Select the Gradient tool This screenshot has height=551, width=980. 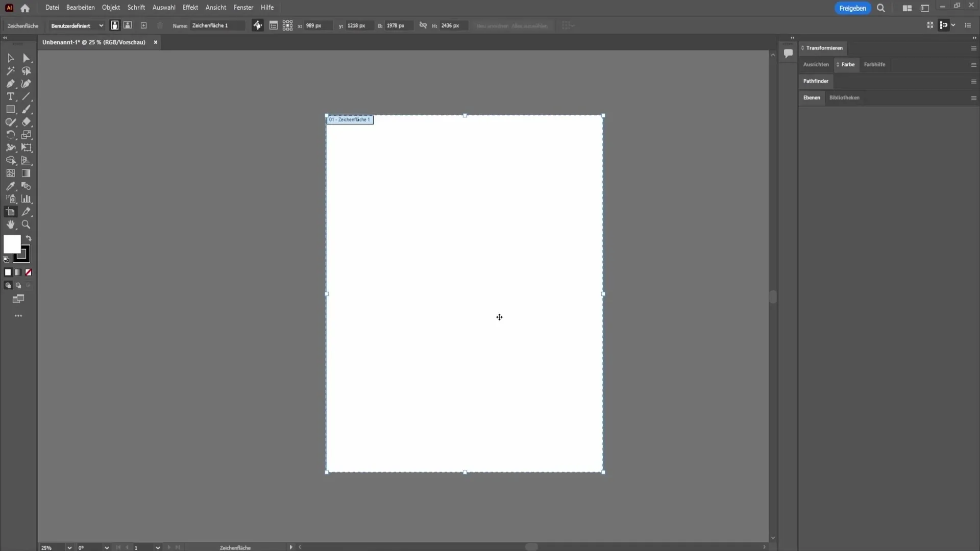(x=27, y=173)
